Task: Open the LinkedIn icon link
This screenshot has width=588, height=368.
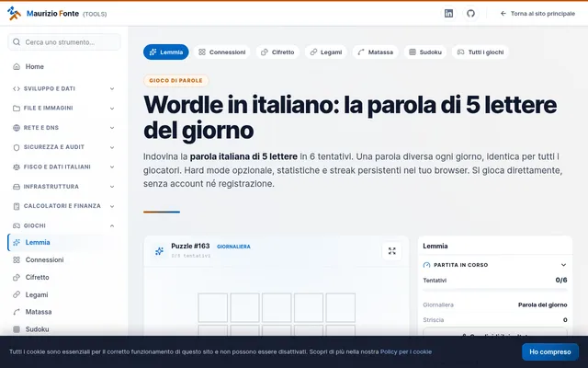Action: pos(448,14)
